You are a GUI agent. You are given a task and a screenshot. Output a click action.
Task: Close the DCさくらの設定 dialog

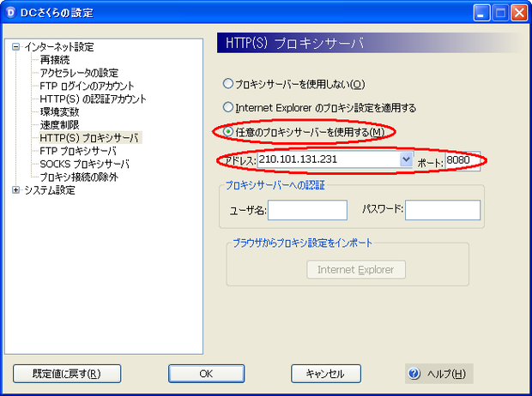[x=519, y=13]
